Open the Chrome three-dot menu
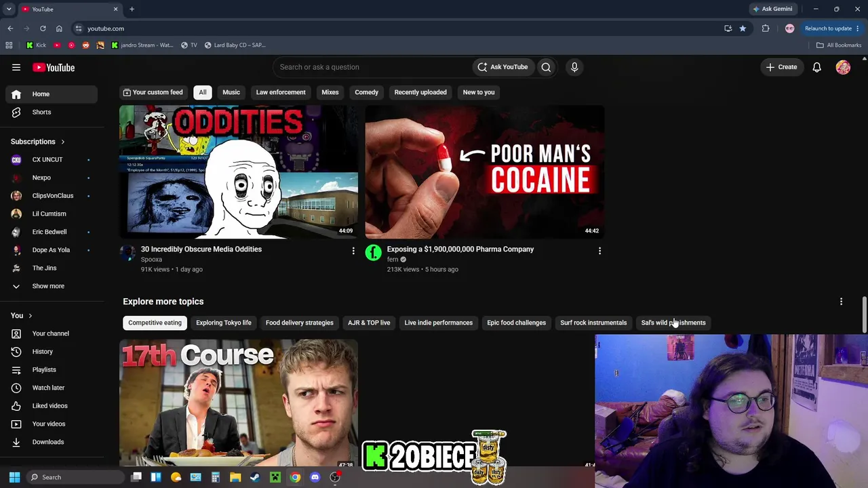 (858, 28)
